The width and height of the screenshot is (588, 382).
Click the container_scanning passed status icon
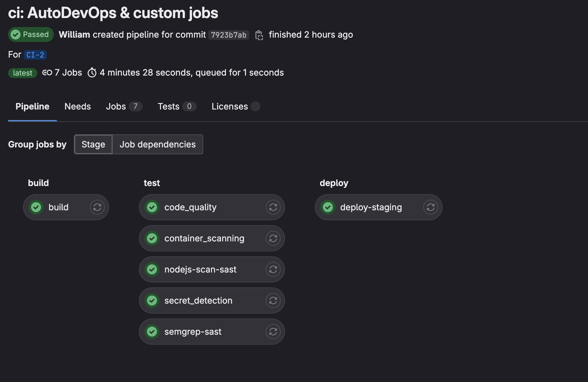click(x=152, y=238)
